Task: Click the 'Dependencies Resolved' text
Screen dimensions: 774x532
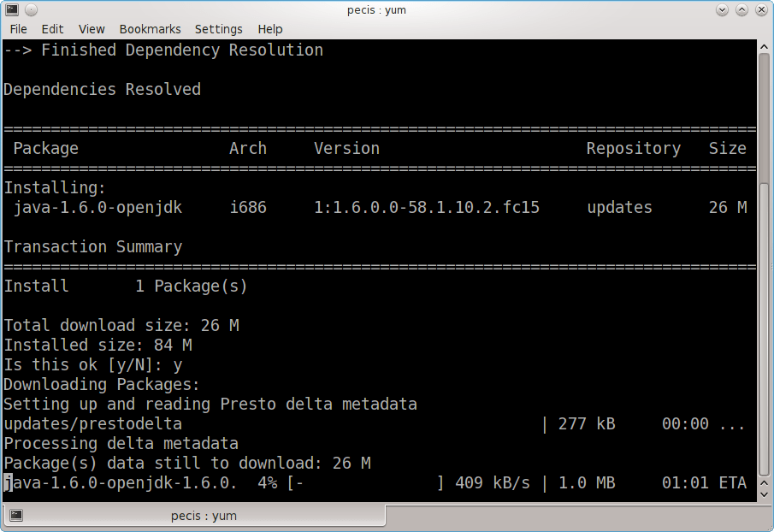Action: 102,89
